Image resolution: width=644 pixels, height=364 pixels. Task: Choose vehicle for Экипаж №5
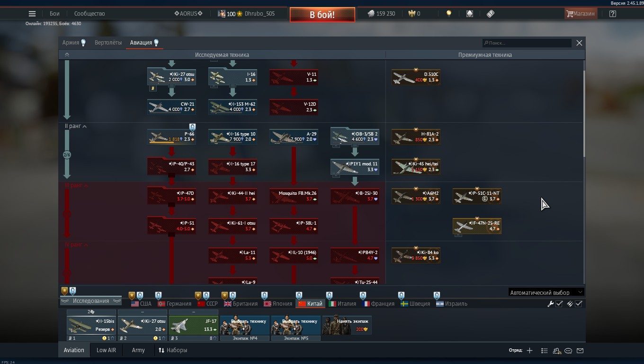296,326
